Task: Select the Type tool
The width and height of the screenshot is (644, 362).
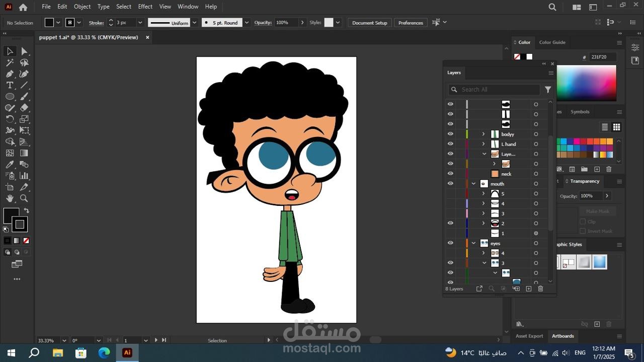Action: pyautogui.click(x=10, y=85)
